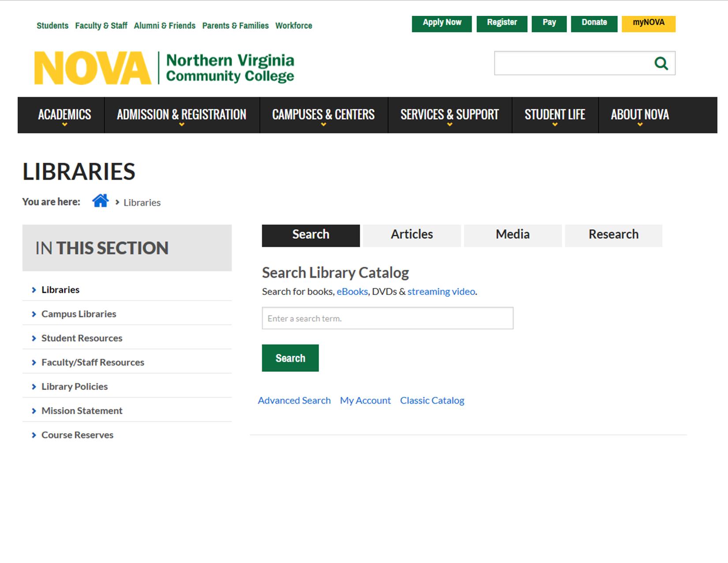
Task: Select the Search tab
Action: coord(311,235)
